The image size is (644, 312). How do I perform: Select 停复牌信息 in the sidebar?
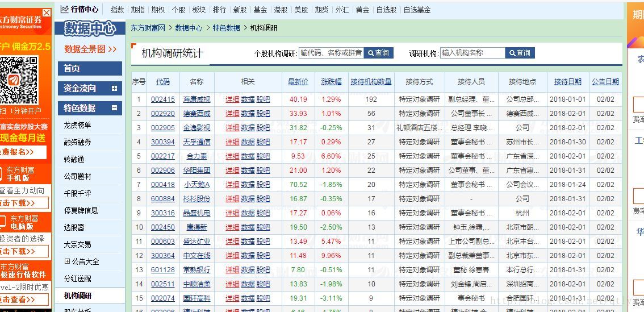click(x=81, y=210)
